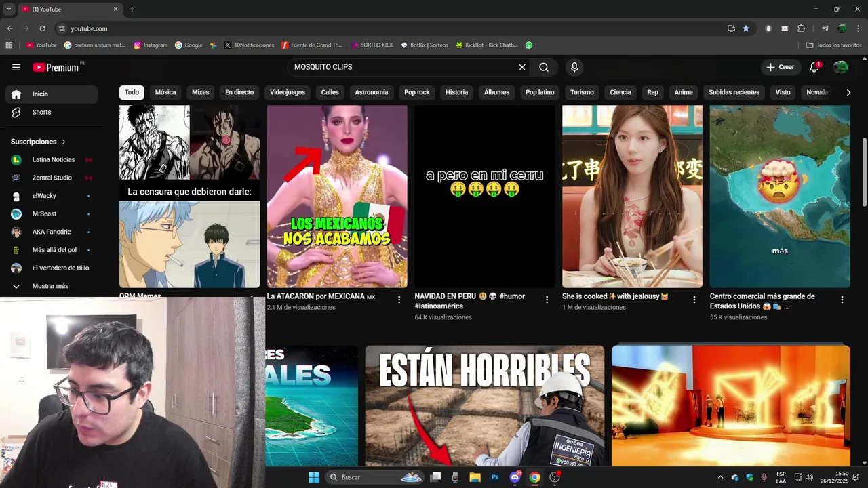
Task: Open the 10Notificaciones bookmark
Action: 249,45
